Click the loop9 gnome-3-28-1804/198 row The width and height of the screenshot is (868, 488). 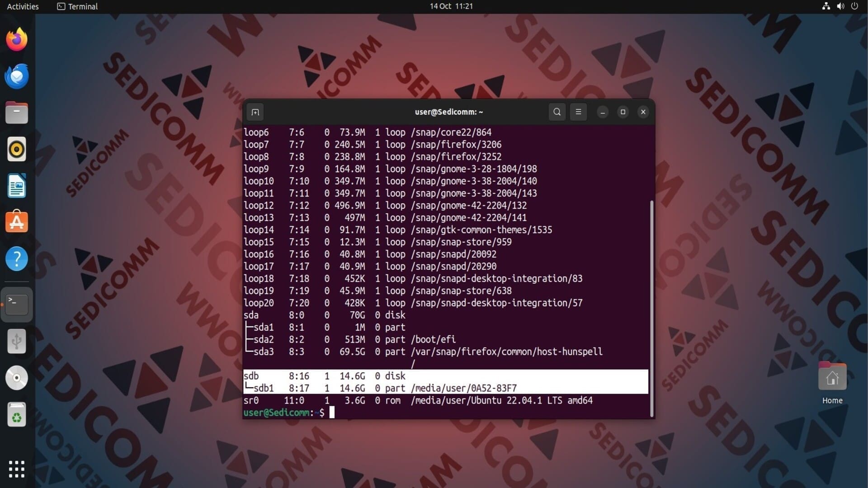tap(390, 169)
